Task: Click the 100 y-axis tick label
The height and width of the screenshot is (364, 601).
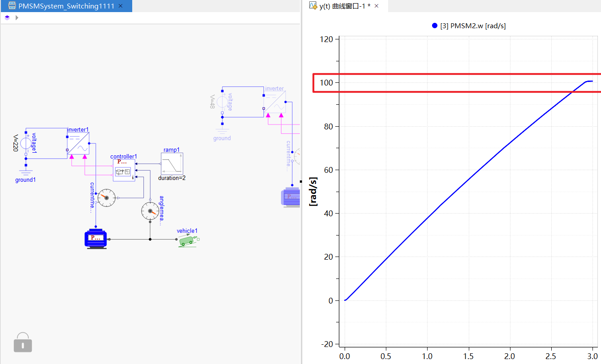Action: click(x=327, y=83)
